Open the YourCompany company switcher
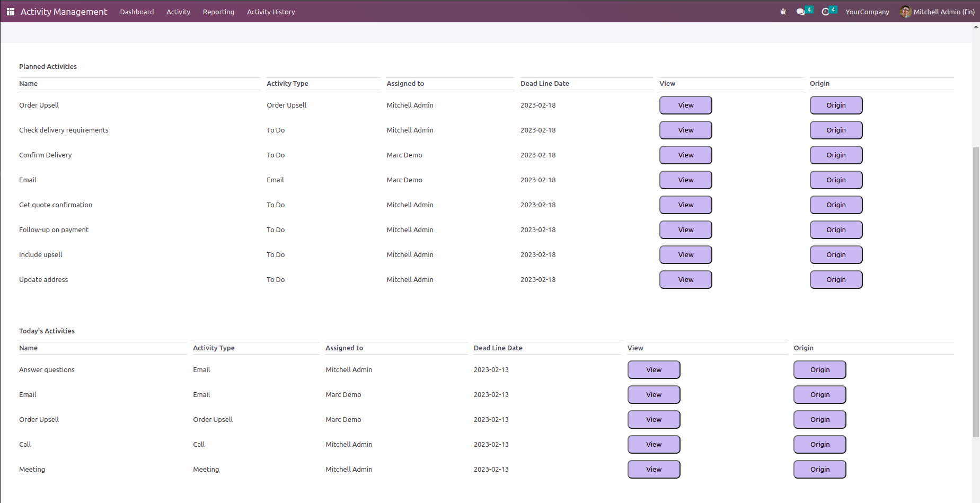This screenshot has width=980, height=503. [867, 12]
